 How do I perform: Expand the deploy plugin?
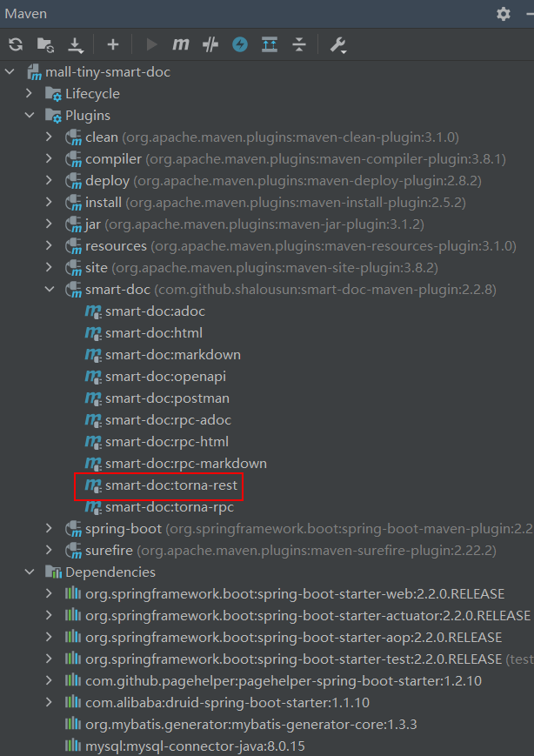tap(49, 180)
